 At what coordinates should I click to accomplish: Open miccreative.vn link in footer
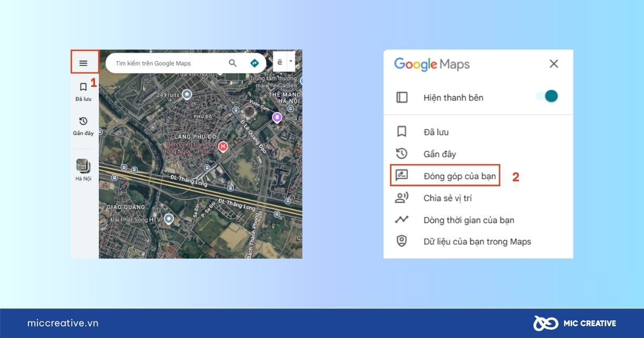(63, 323)
